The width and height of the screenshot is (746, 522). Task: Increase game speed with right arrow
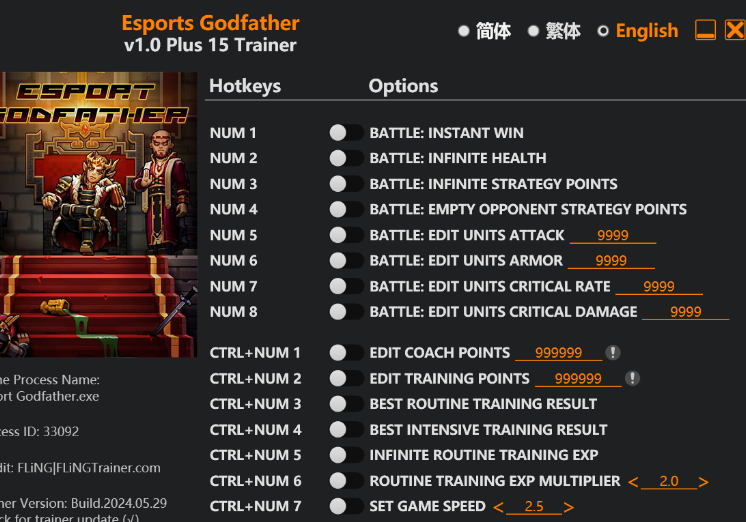tap(569, 507)
